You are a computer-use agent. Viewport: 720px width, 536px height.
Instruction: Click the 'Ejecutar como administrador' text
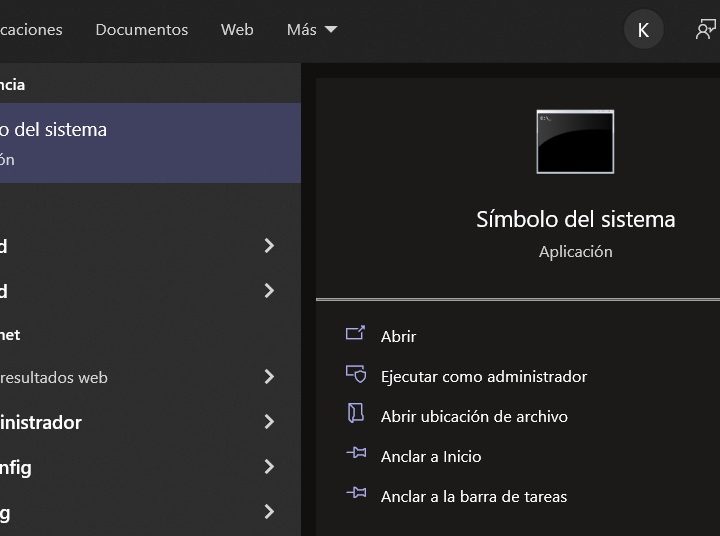(x=484, y=376)
